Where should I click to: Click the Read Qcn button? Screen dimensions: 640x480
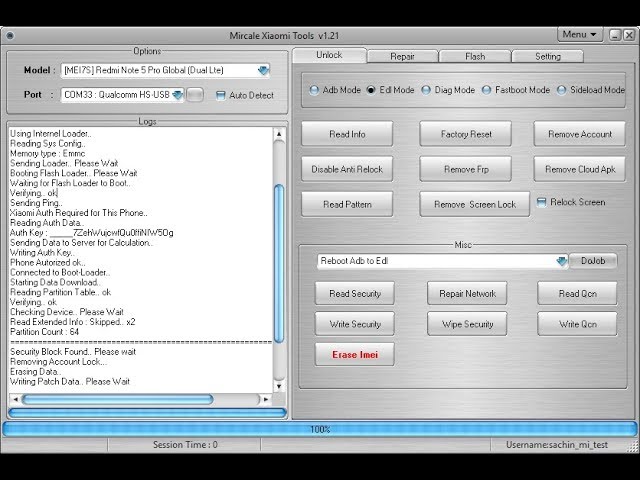tap(578, 293)
